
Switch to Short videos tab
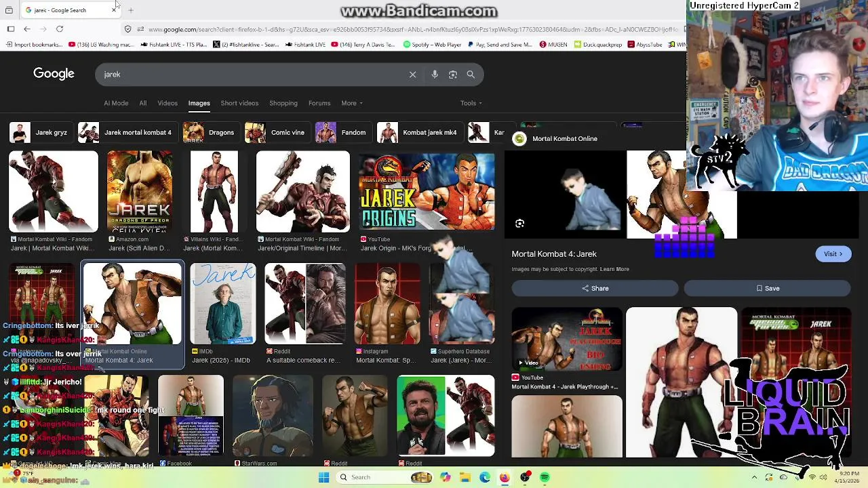click(x=239, y=103)
